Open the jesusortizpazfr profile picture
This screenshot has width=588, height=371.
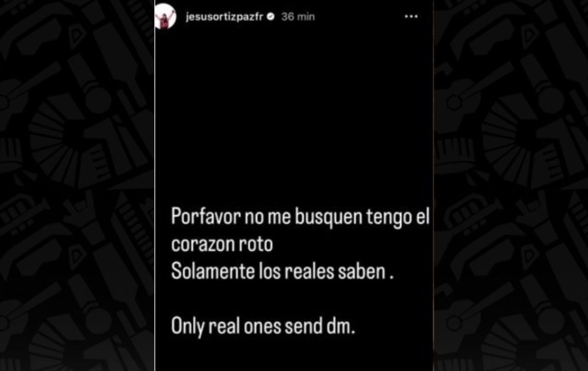click(165, 16)
